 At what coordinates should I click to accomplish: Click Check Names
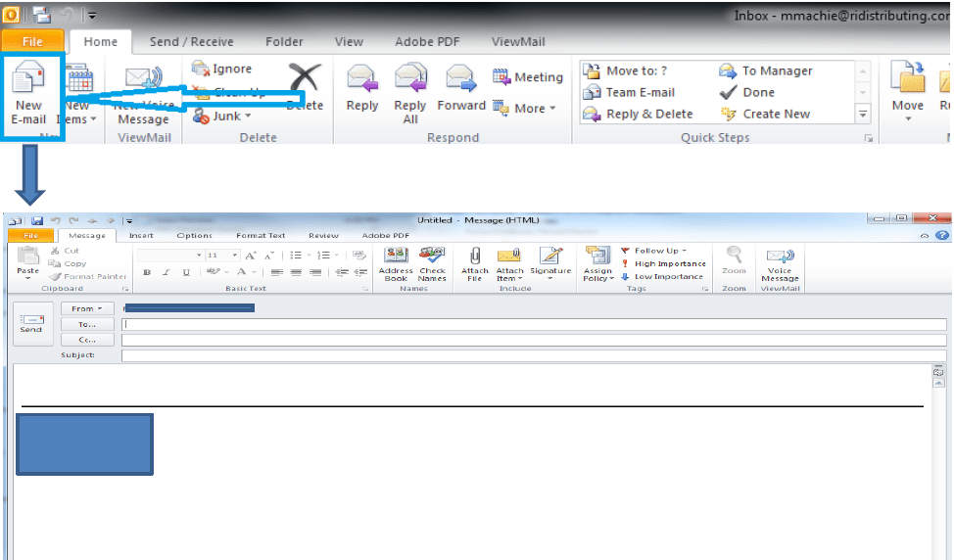pos(432,264)
